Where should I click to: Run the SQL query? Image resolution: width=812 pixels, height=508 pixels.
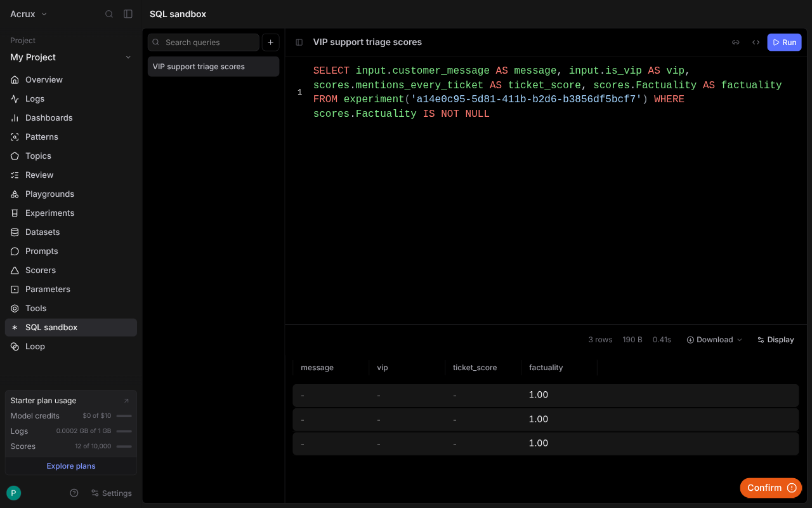pos(784,42)
